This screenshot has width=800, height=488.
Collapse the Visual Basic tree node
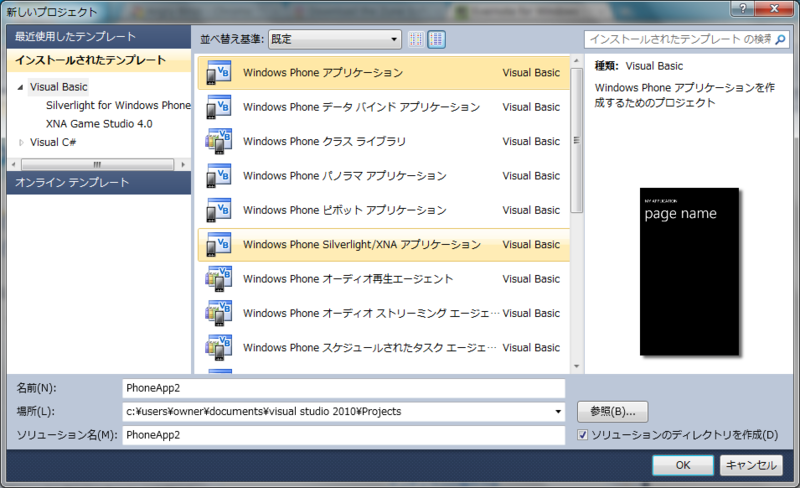coord(20,87)
